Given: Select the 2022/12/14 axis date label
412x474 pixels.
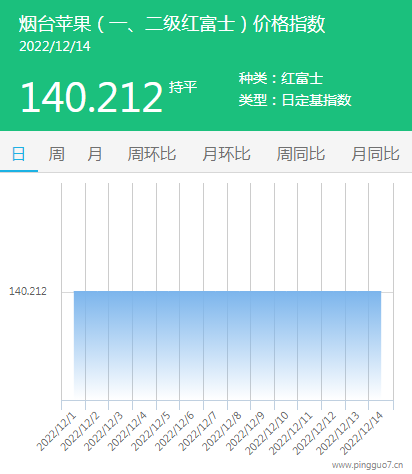Looking at the screenshot, I should tap(362, 434).
